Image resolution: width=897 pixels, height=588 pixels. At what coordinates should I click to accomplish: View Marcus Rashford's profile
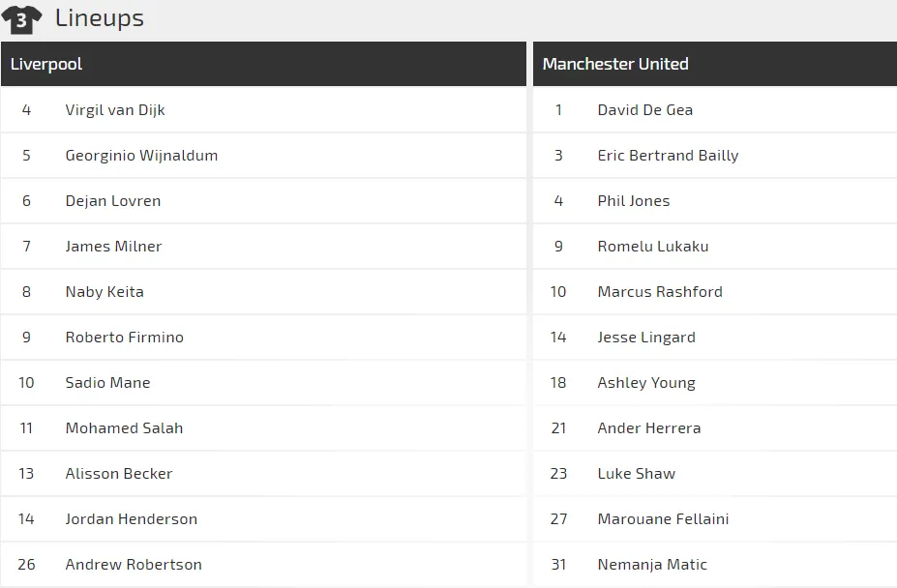660,292
